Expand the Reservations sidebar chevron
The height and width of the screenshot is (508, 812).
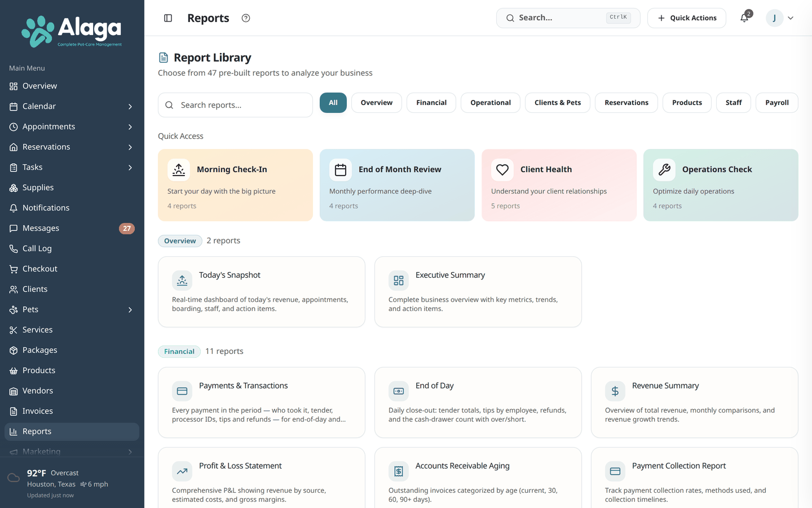coord(130,147)
